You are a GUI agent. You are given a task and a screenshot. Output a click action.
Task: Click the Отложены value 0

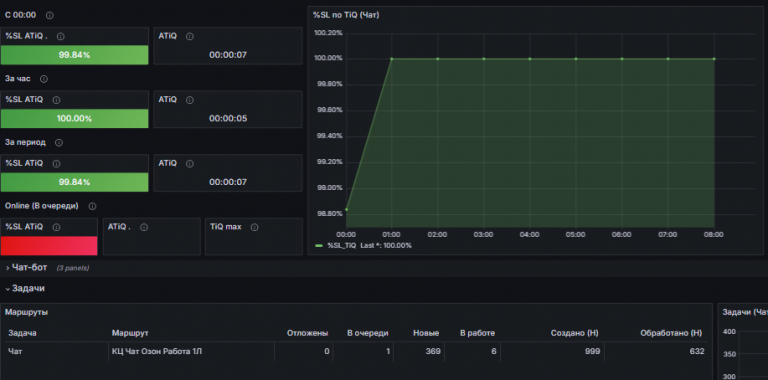click(327, 351)
